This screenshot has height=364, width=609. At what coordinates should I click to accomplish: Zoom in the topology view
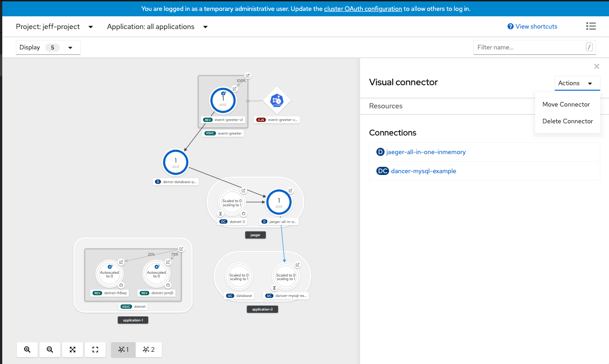click(27, 349)
